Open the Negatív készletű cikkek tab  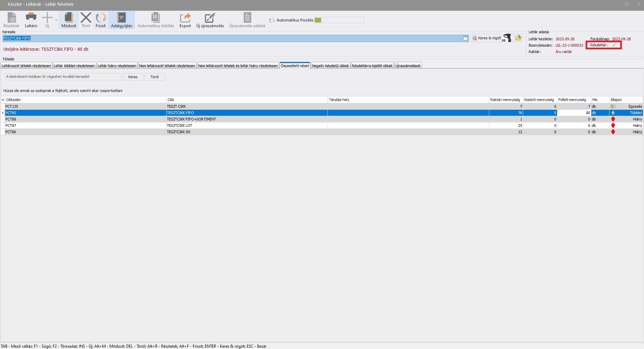(x=330, y=66)
